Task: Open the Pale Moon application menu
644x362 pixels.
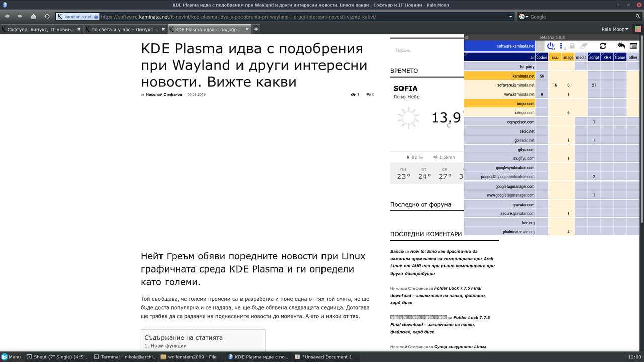Action: [x=615, y=29]
